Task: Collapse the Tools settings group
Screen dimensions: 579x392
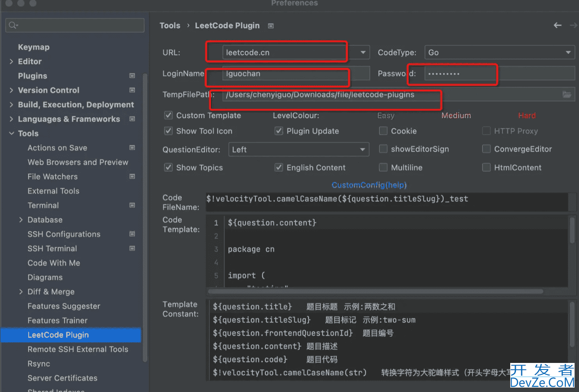Action: [x=11, y=133]
